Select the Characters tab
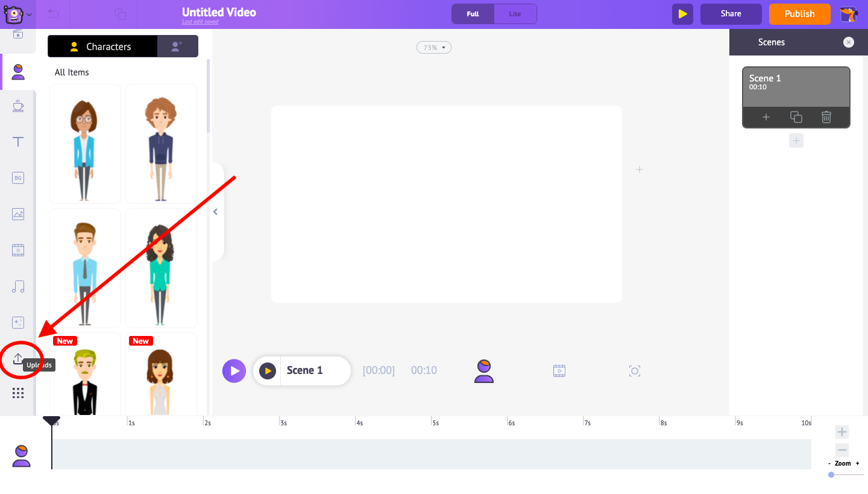 tap(102, 46)
